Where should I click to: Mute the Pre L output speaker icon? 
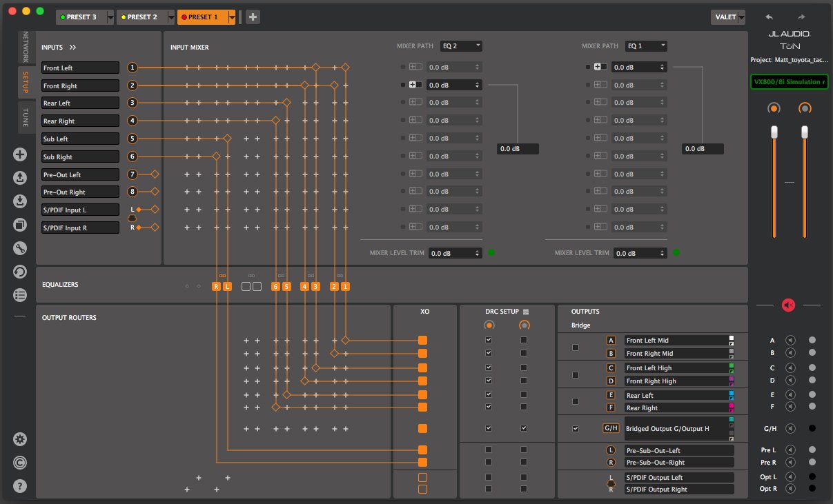(x=791, y=450)
